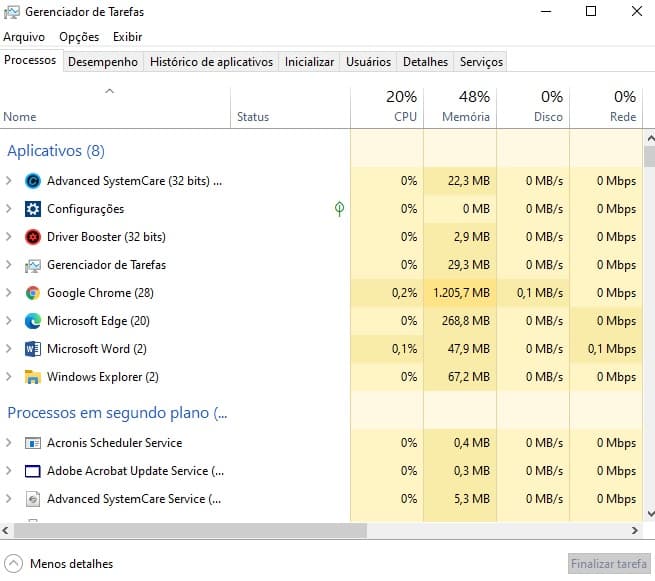Select the Microsoft Word (2) row name
Image resolution: width=655 pixels, height=581 pixels.
[x=96, y=349]
